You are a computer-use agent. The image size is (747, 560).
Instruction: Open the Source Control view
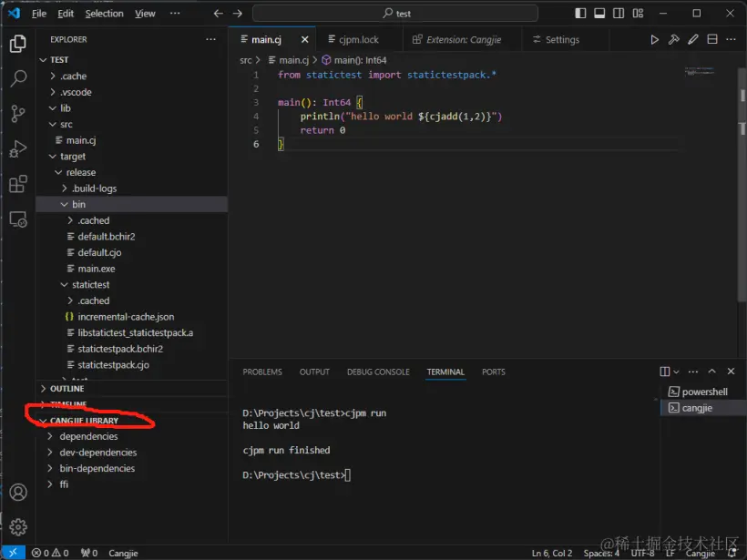pyautogui.click(x=18, y=114)
